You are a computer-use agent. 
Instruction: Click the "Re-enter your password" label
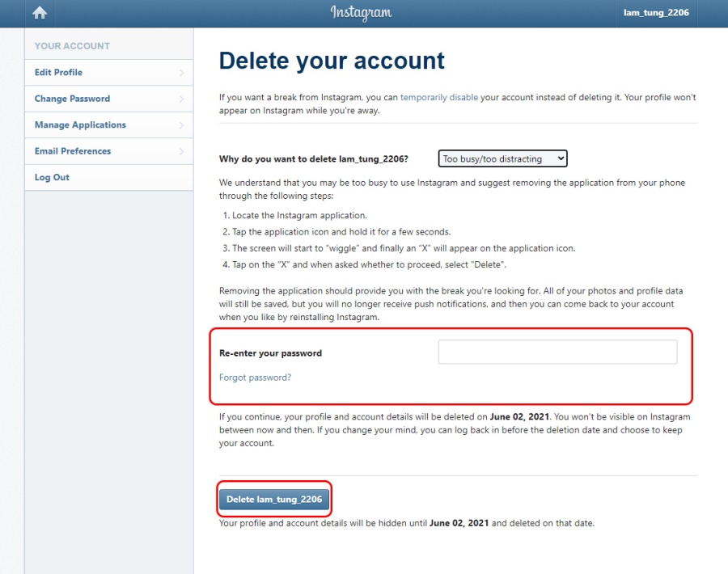[270, 353]
